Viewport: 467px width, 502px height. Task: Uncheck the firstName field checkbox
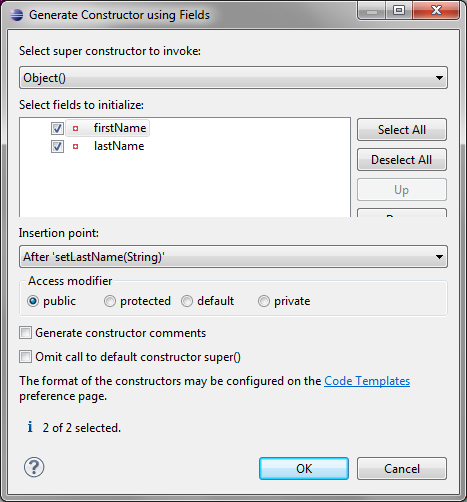tap(57, 128)
